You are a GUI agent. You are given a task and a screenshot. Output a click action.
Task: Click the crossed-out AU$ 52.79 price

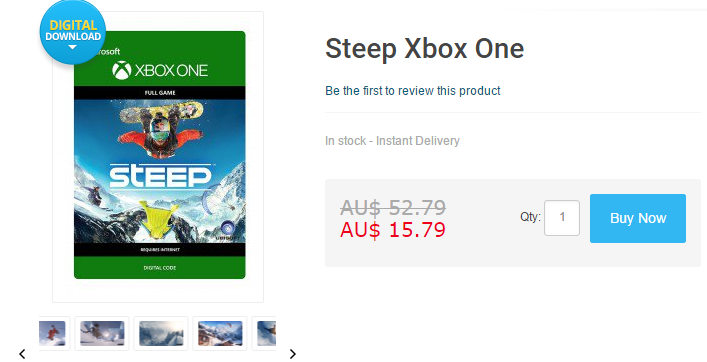click(393, 207)
